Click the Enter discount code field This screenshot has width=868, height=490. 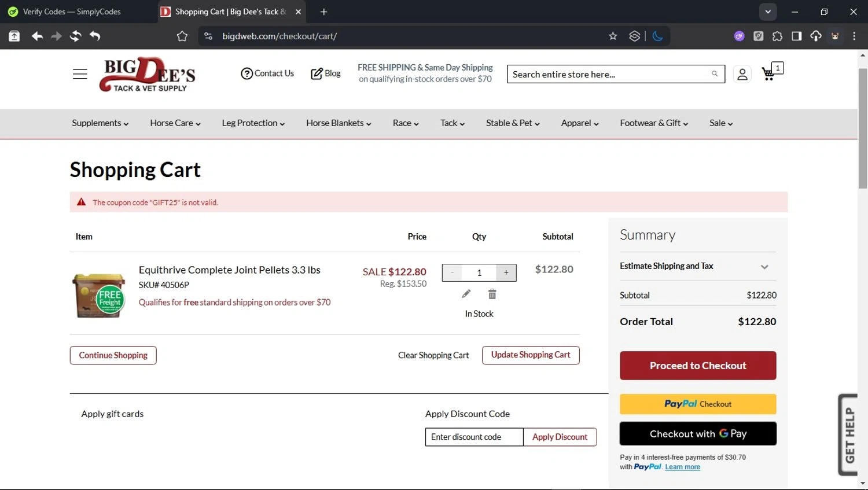click(474, 437)
